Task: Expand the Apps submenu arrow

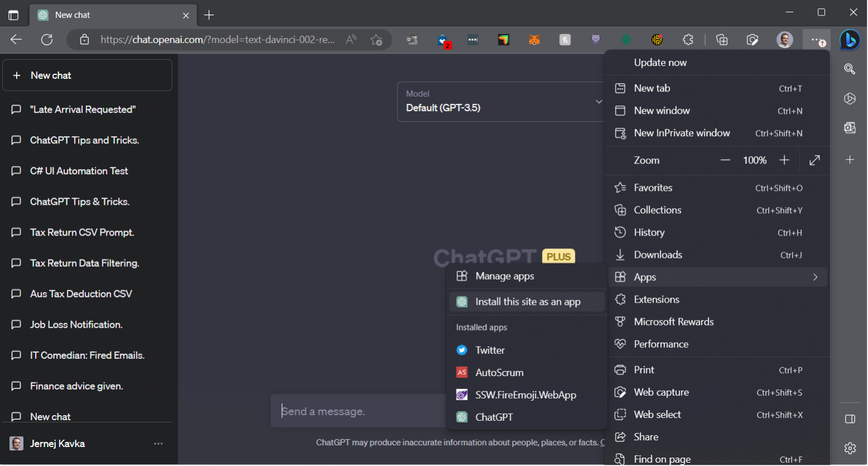Action: (x=815, y=277)
